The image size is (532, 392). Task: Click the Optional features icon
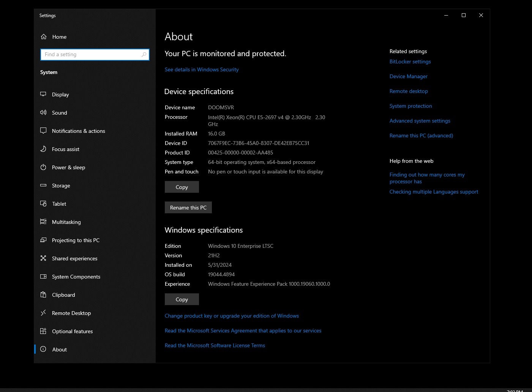tap(43, 331)
